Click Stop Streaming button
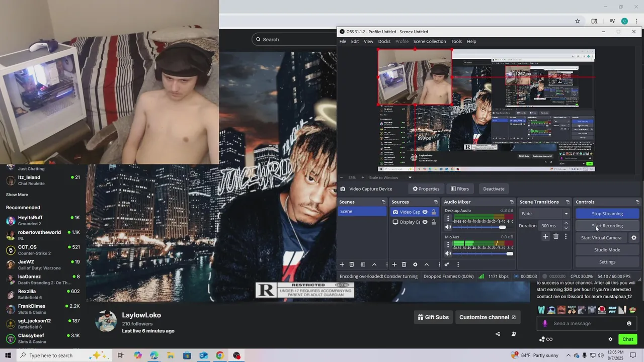This screenshot has height=362, width=644. [x=607, y=214]
